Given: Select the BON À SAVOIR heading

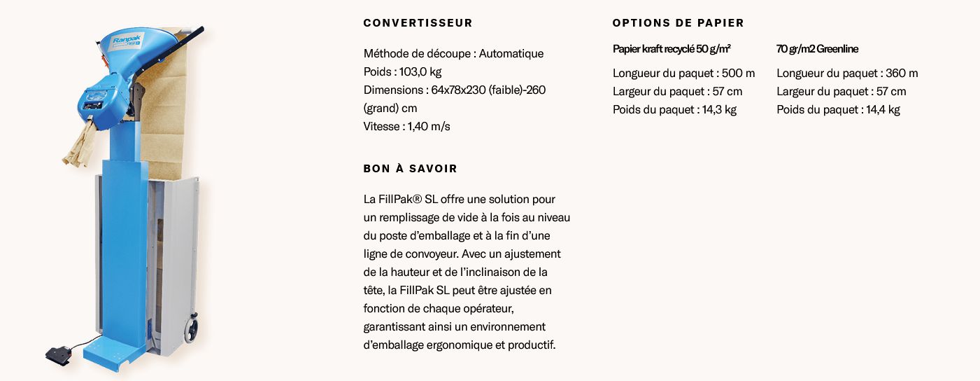Looking at the screenshot, I should coord(411,169).
